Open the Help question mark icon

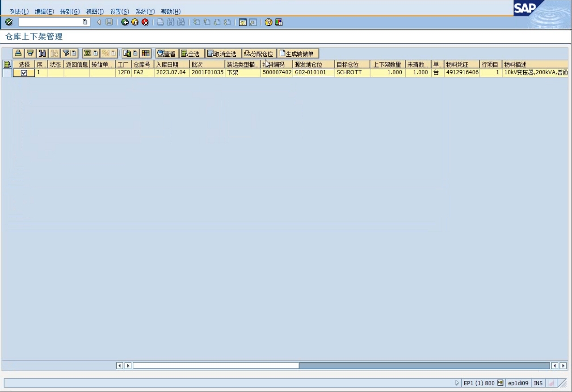click(x=268, y=22)
